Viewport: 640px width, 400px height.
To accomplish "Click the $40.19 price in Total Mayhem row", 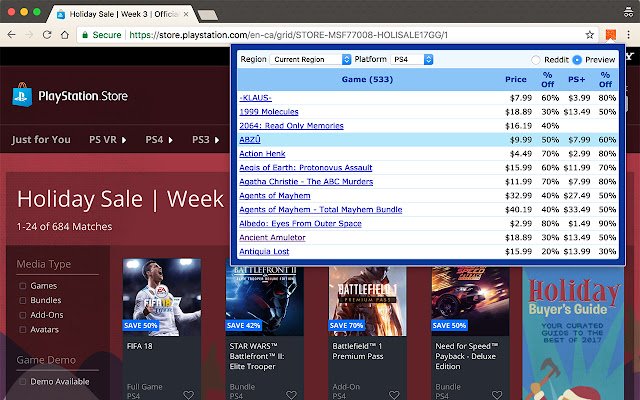I will pyautogui.click(x=518, y=209).
